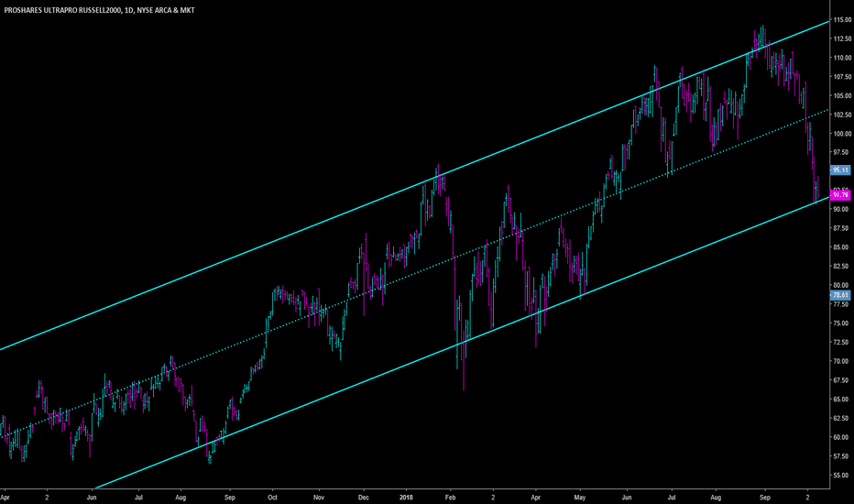Image resolution: width=854 pixels, height=504 pixels.
Task: Click the 90.00 price axis label
Action: pyautogui.click(x=842, y=209)
